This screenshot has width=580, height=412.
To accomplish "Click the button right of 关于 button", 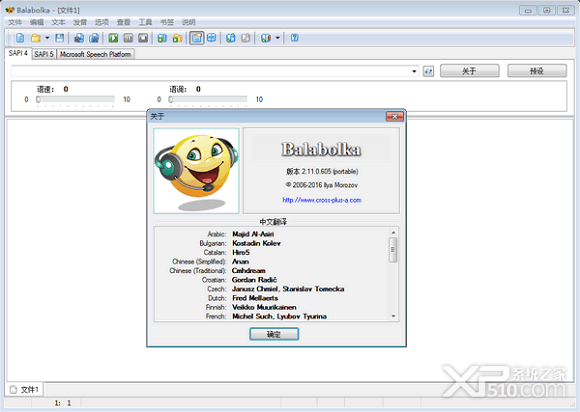I will (x=537, y=71).
